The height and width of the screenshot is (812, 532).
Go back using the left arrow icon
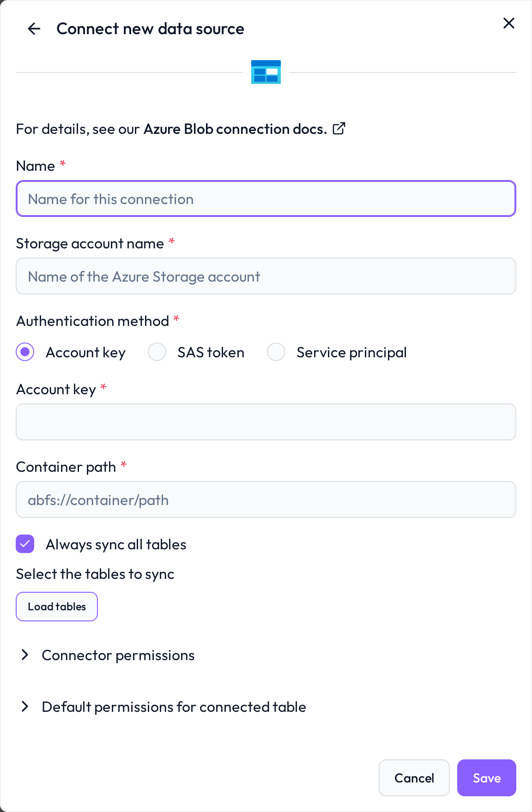point(34,29)
